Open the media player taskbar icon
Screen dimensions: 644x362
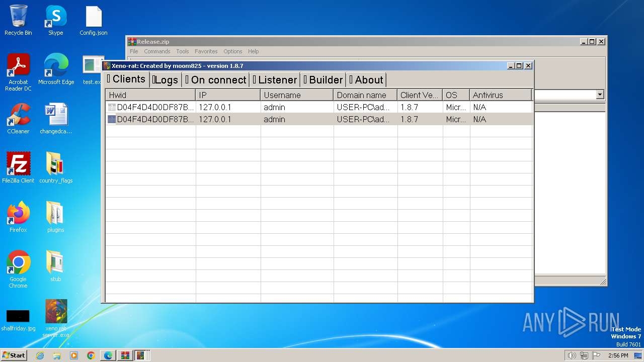pos(74,355)
